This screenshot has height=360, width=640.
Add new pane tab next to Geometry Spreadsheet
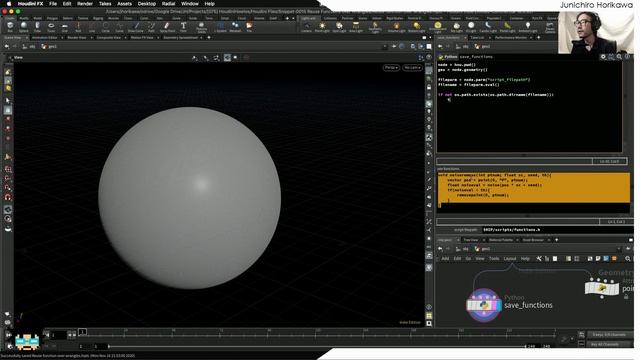tap(209, 38)
